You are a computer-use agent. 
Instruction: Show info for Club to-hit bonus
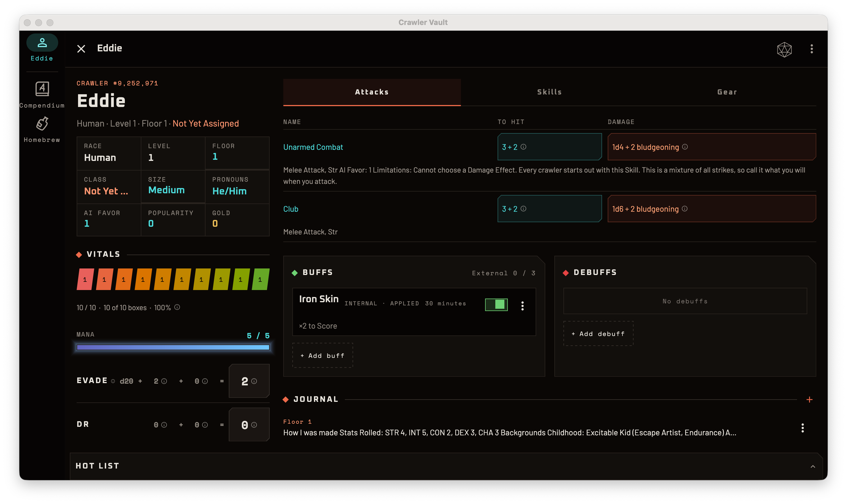[x=523, y=209]
